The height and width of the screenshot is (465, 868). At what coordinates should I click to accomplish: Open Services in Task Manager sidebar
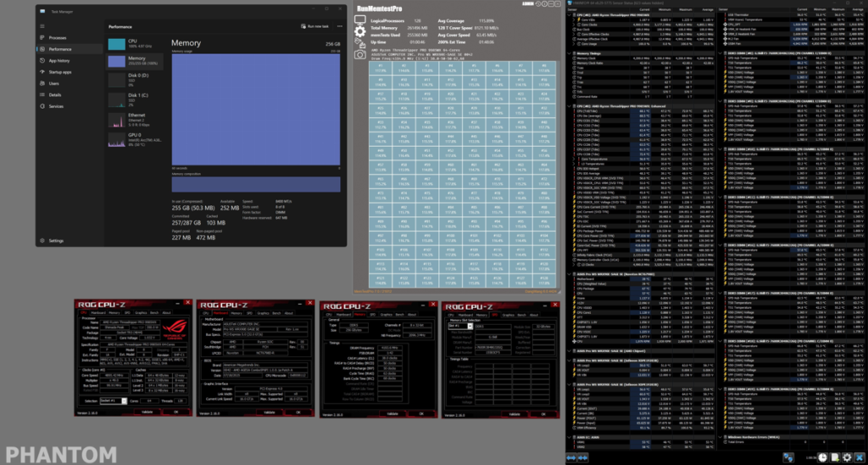56,106
